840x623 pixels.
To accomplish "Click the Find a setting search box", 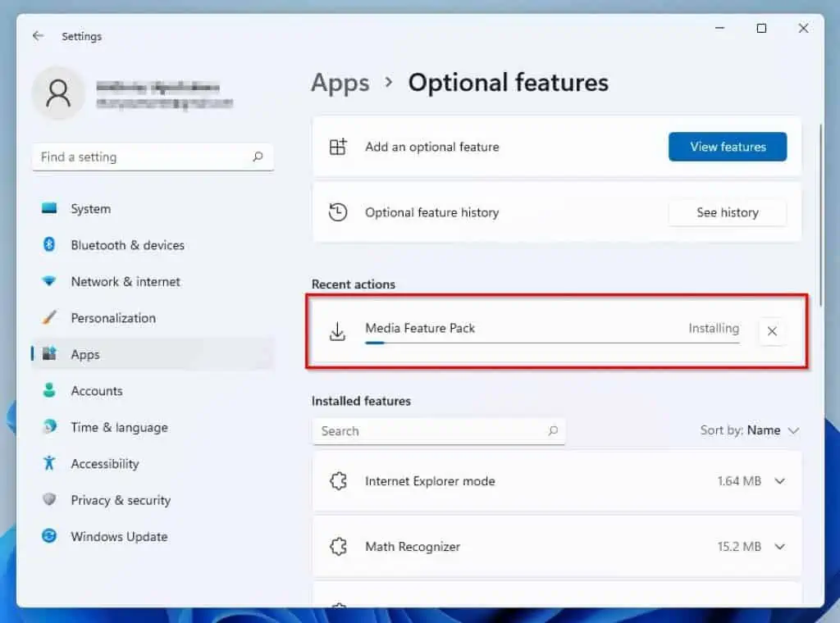I will click(153, 157).
